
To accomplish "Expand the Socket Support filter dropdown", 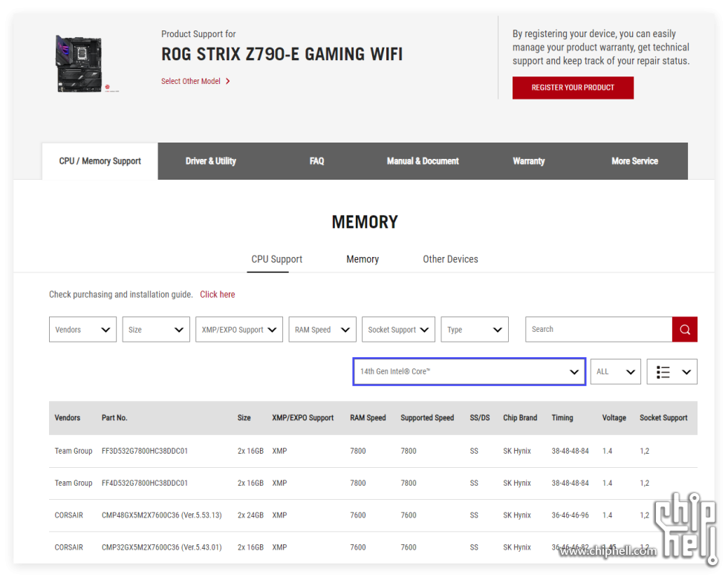I will (x=398, y=330).
